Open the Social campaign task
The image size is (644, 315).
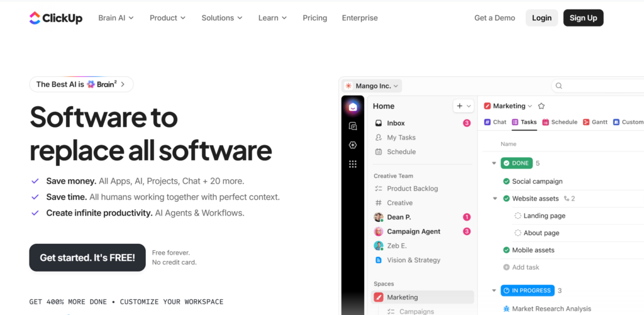537,182
